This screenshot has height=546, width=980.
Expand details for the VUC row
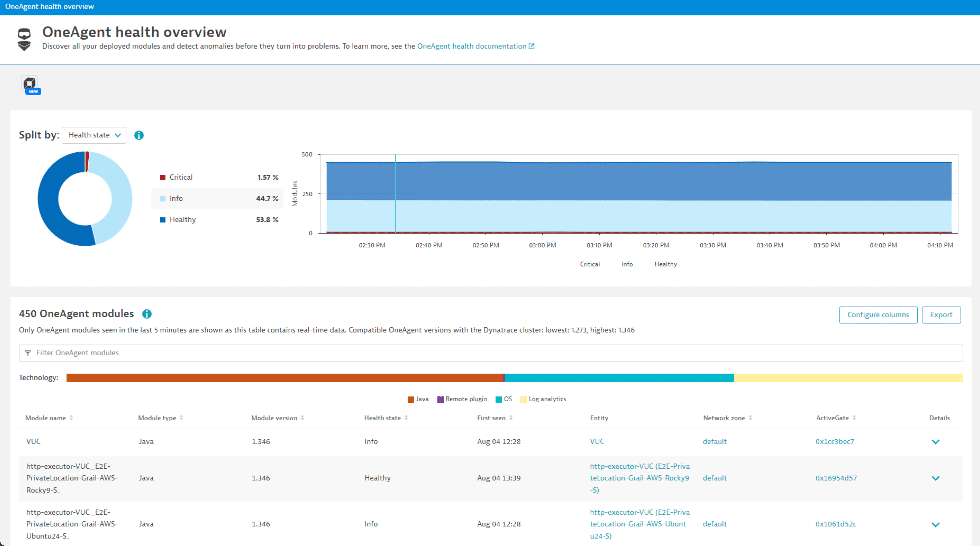tap(935, 442)
